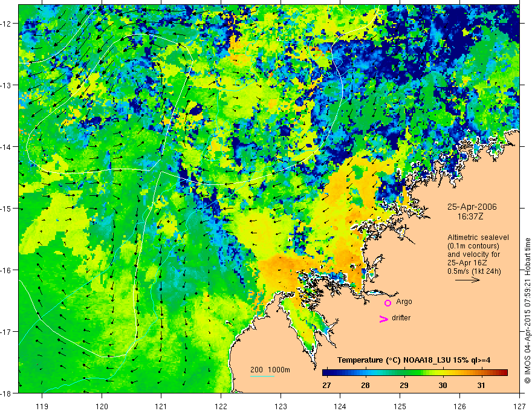Click the 'Altimetric sealevel' caption line
Screen dimensions: 532x411
coord(478,238)
